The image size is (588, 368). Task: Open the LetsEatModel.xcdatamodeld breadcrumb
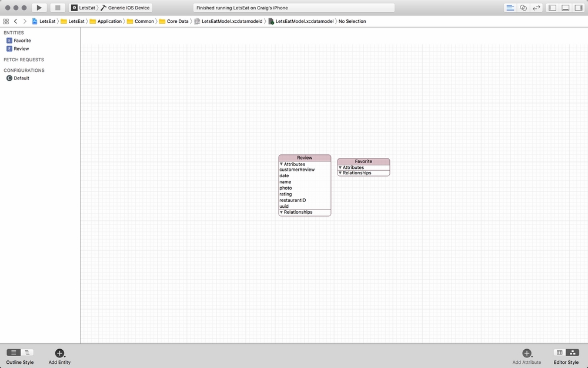pos(228,21)
